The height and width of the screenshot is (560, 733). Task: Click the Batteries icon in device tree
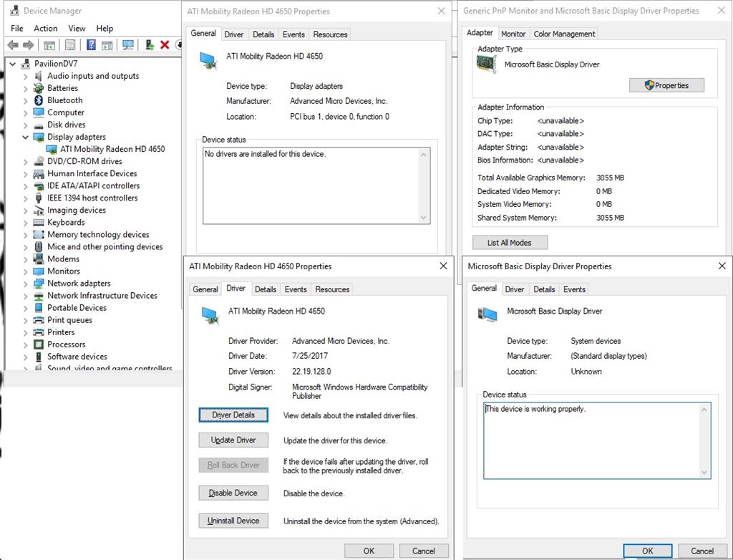39,88
